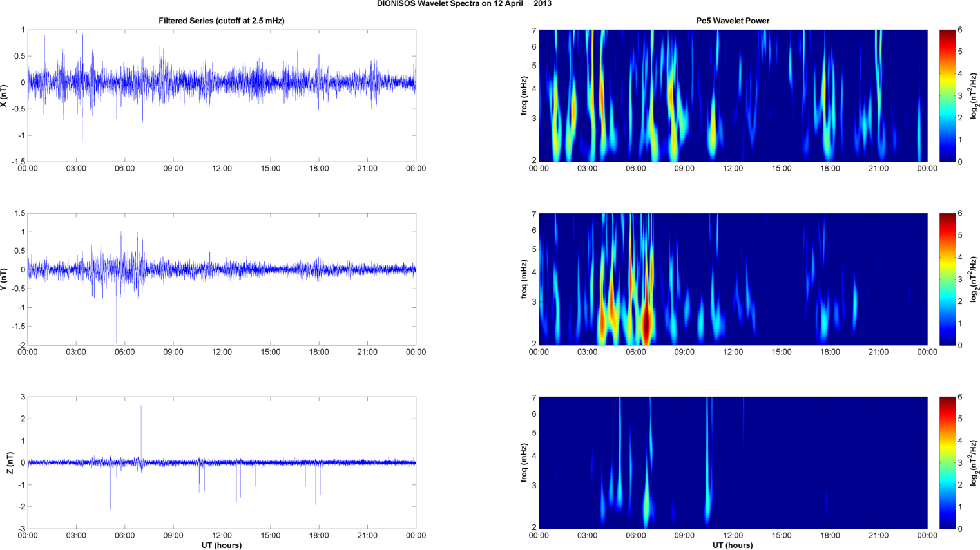Click the bottom color bar's log2(nT²/Hz) label

[974, 462]
